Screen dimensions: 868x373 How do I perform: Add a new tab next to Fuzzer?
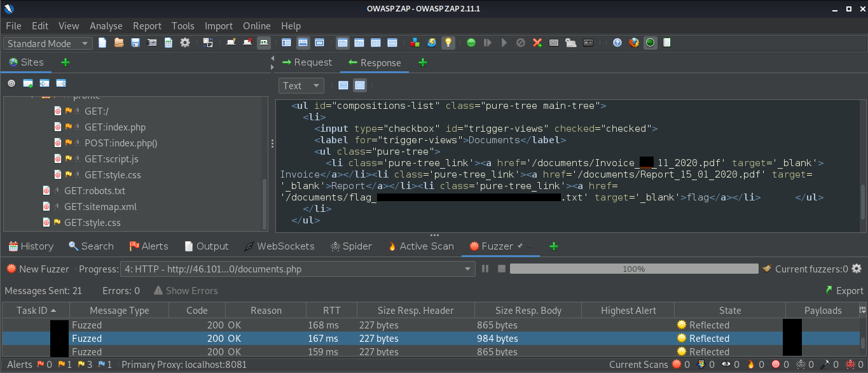pos(554,246)
